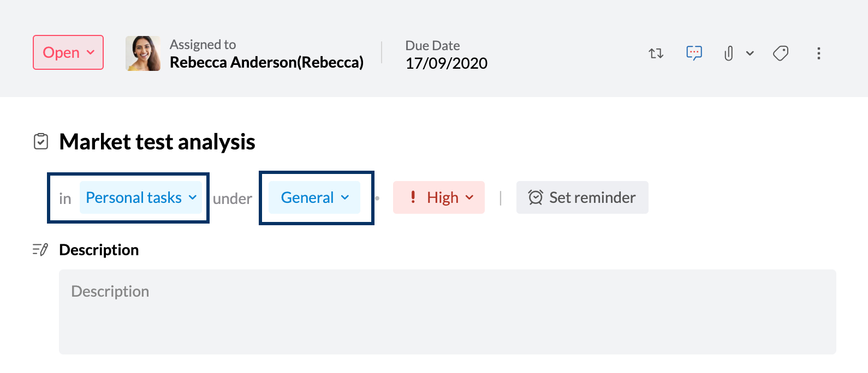Click the Market test analysis title
The width and height of the screenshot is (868, 373).
[x=157, y=142]
